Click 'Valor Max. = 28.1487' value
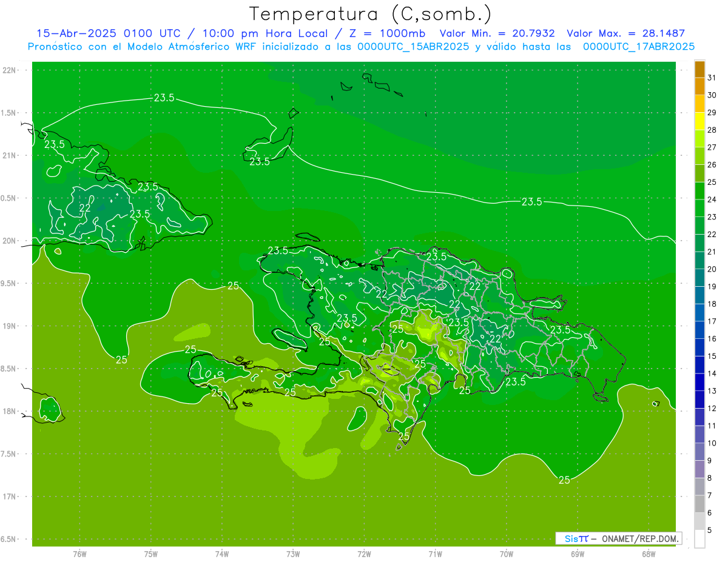This screenshot has height=562, width=728. 625,33
